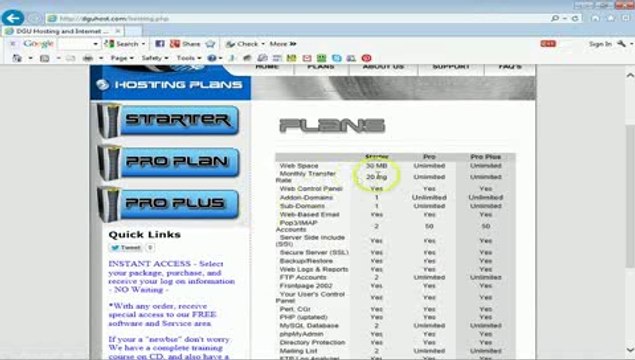Viewport: 635px width, 360px height.
Task: Click the Feeds icon in command bar
Action: [45, 58]
